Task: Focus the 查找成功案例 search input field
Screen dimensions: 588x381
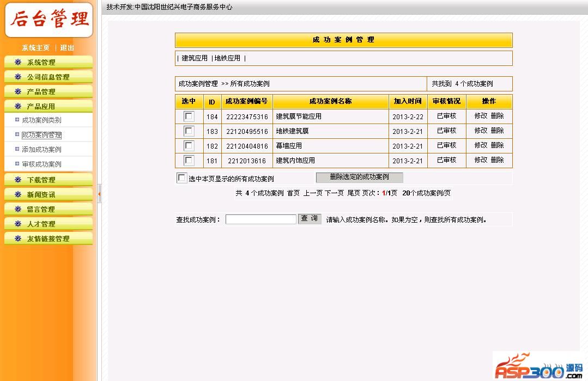Action: (x=260, y=219)
